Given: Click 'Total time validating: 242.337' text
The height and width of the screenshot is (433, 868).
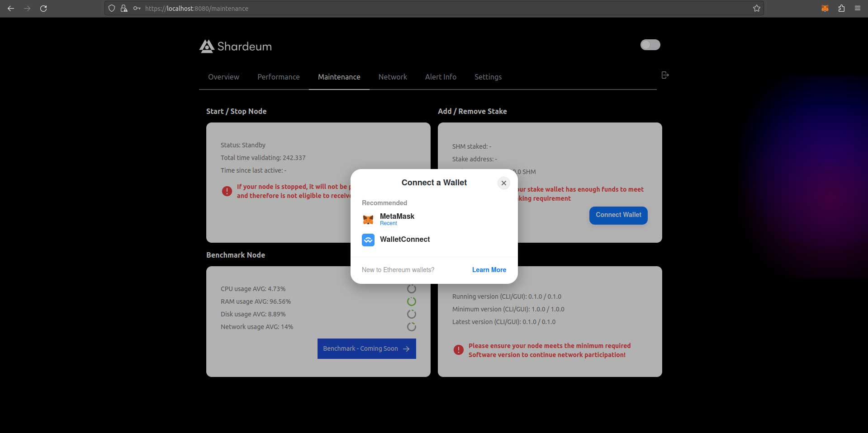Looking at the screenshot, I should [263, 158].
